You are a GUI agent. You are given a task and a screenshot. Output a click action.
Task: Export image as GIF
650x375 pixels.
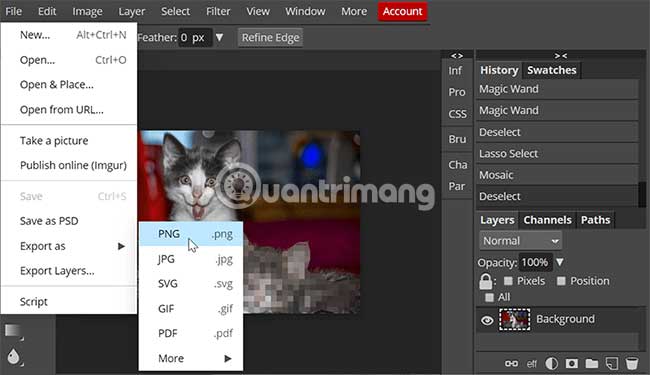click(x=191, y=309)
